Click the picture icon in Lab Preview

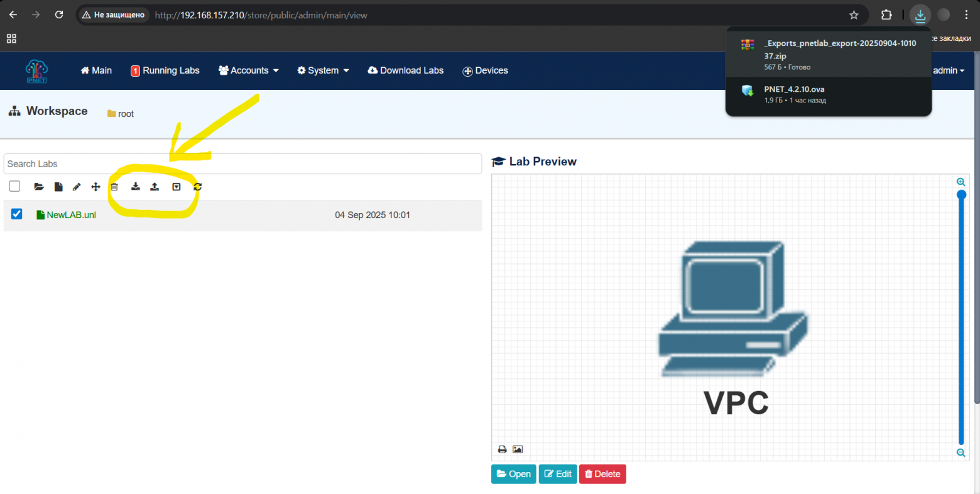pyautogui.click(x=518, y=449)
